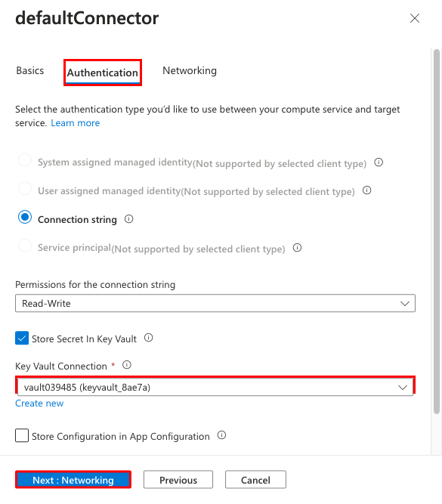Enable Store Configuration in App Configuration checkbox

22,435
